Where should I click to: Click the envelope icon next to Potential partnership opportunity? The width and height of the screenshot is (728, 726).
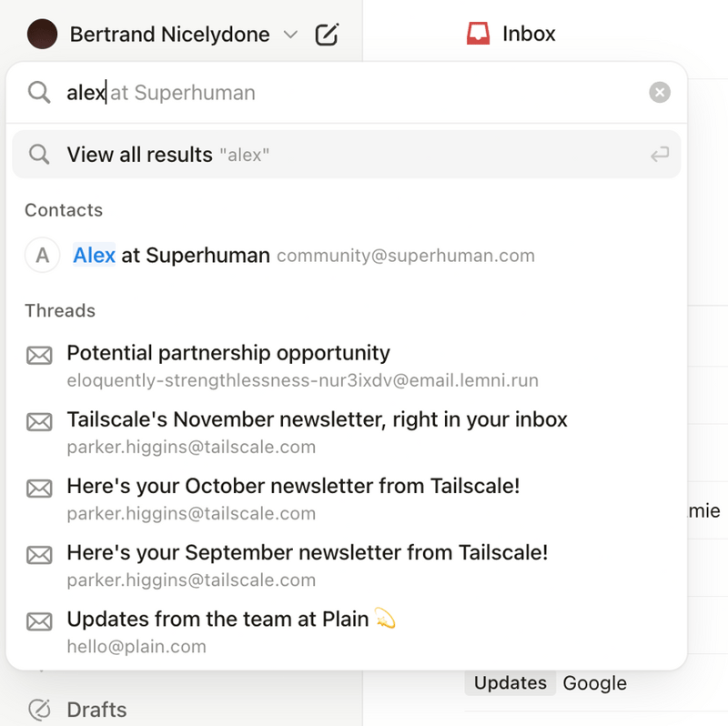pos(39,354)
